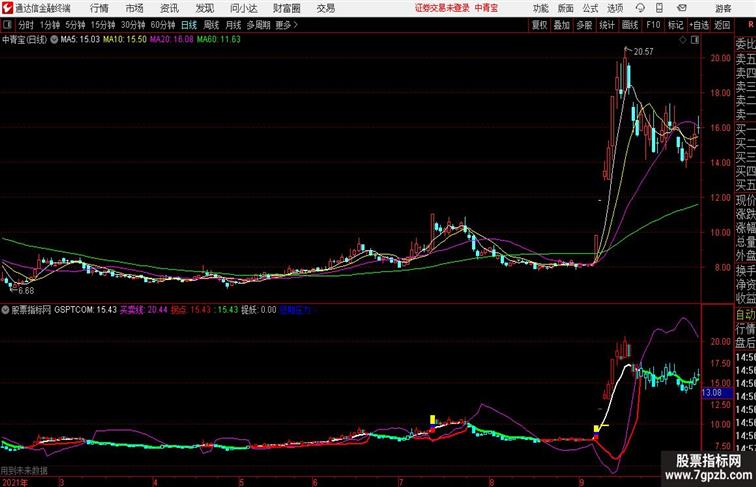Click the mobile phone icon
The image size is (756, 487).
659,8
